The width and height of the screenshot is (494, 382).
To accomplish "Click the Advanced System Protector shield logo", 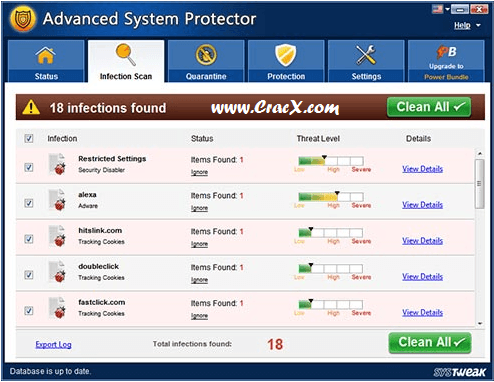I will 23,19.
